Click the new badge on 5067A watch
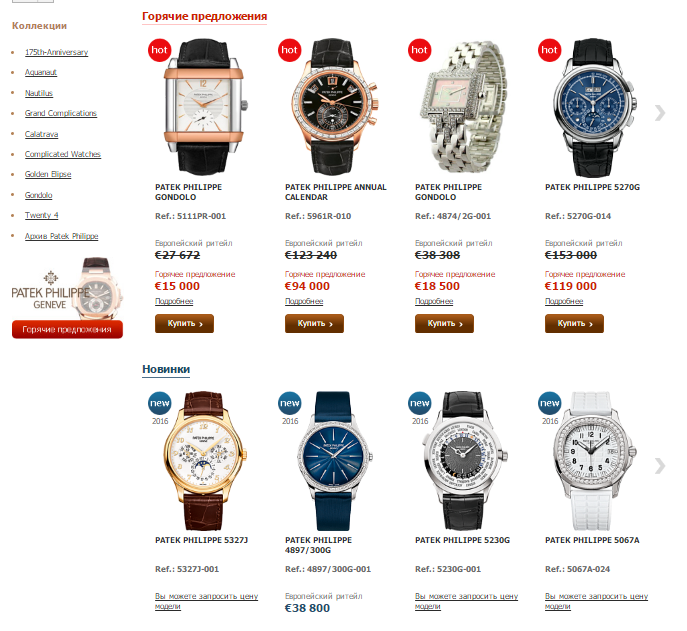Viewport: 687px width, 631px height. coord(549,404)
